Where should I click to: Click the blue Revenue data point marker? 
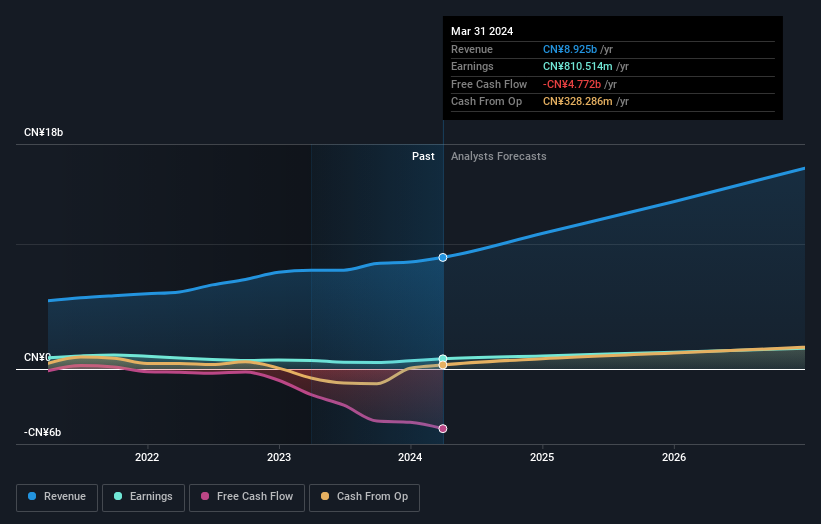[443, 258]
